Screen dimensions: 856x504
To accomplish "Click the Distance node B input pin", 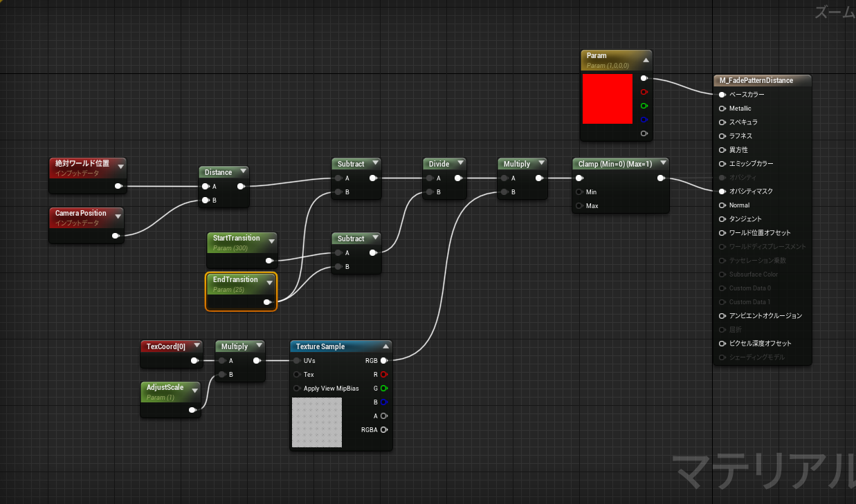I will 205,200.
